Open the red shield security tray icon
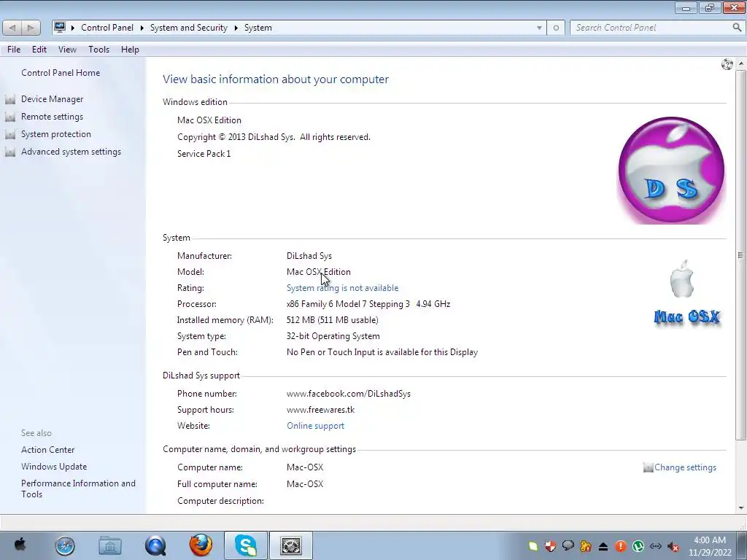The height and width of the screenshot is (560, 747). coord(550,546)
